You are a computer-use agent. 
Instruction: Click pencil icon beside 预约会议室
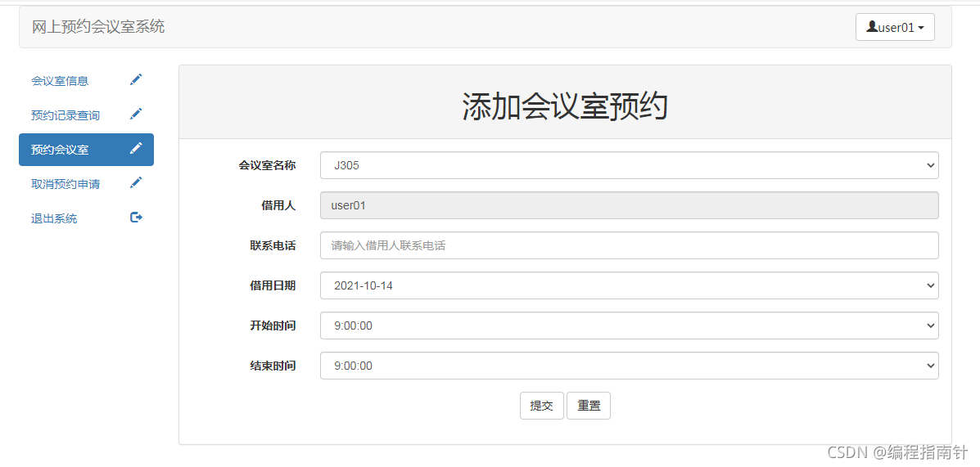(x=136, y=149)
